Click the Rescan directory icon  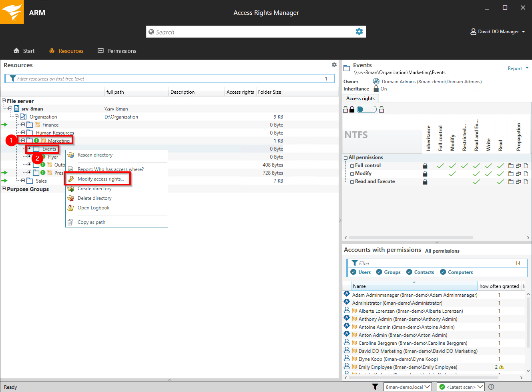point(71,155)
